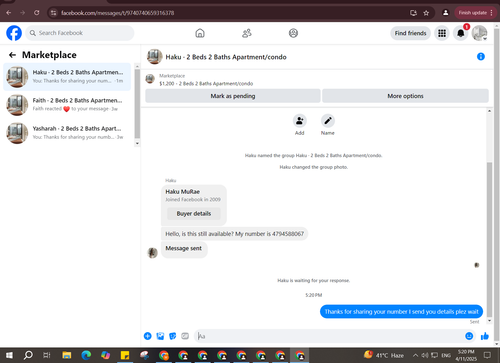The image size is (500, 363).
Task: Click the small seen-receipt avatar in chat
Action: pyautogui.click(x=477, y=265)
